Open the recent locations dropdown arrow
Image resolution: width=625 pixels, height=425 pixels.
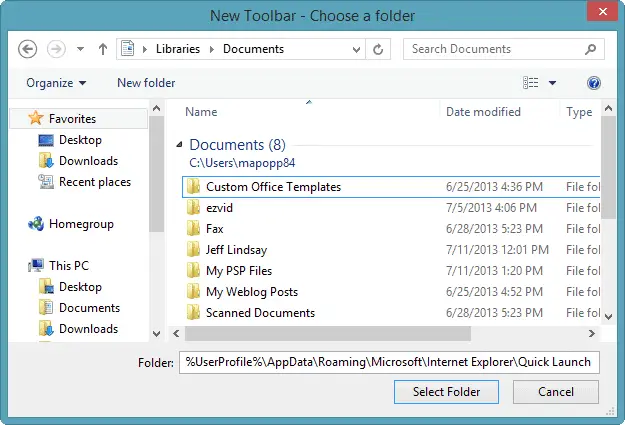pyautogui.click(x=81, y=49)
